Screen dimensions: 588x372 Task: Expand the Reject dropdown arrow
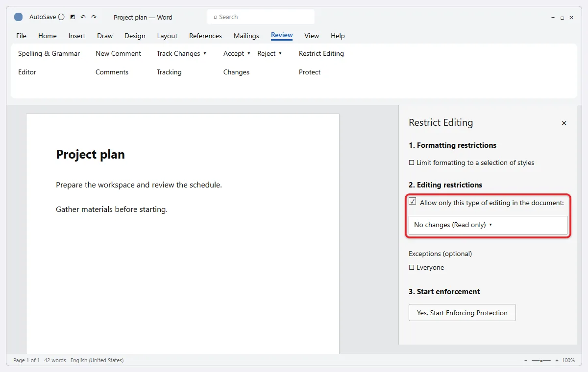(x=280, y=53)
